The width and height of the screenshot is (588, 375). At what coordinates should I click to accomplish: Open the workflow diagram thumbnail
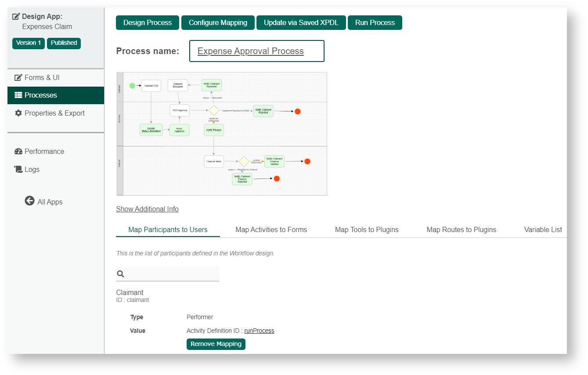pyautogui.click(x=222, y=134)
